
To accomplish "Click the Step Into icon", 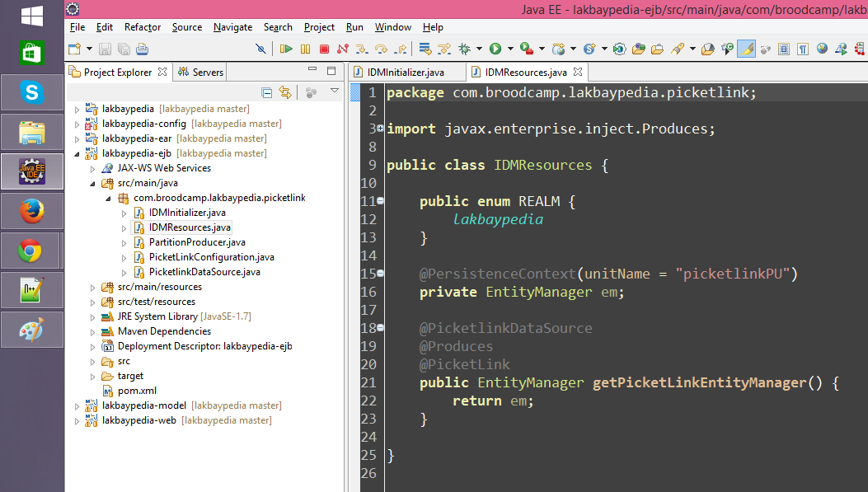I will pyautogui.click(x=362, y=49).
